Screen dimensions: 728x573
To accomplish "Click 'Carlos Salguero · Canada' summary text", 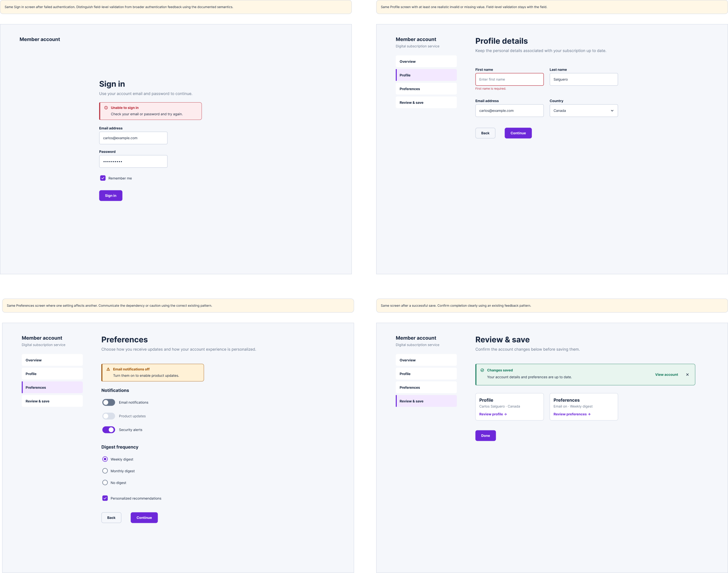I will tap(500, 406).
